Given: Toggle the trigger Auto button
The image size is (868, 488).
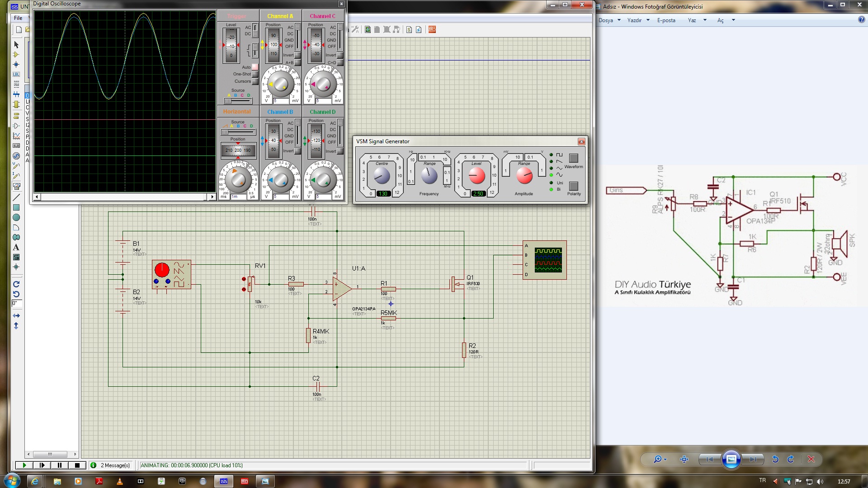Looking at the screenshot, I should [255, 67].
